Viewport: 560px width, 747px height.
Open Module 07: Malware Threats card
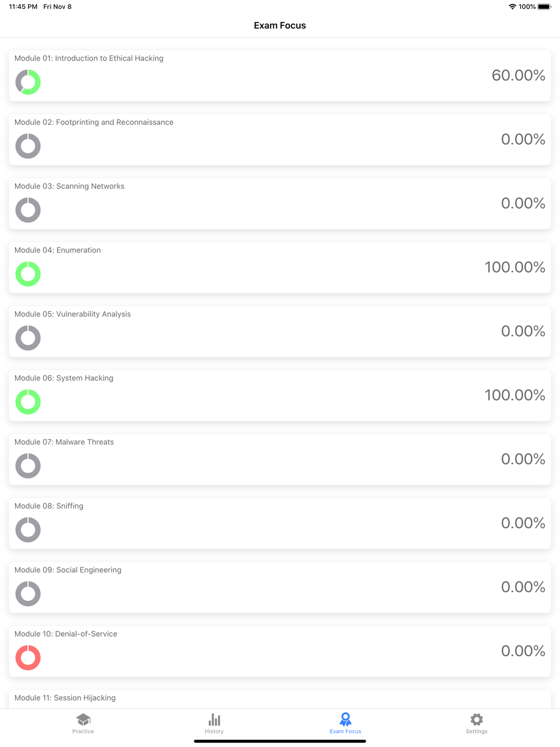(280, 460)
